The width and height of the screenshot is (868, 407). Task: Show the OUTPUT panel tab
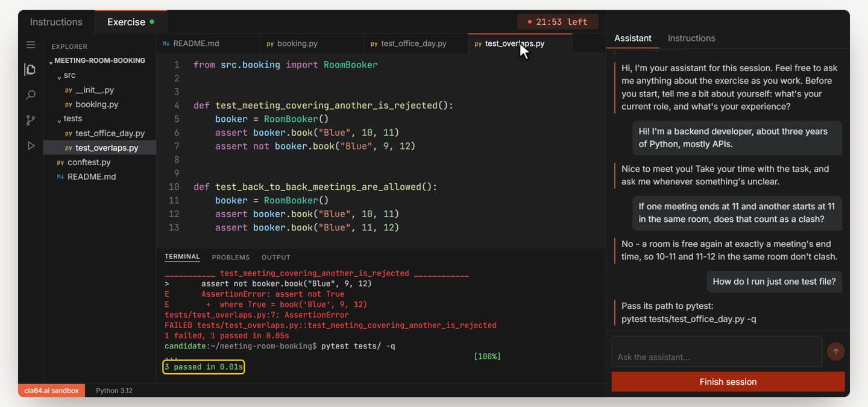276,257
